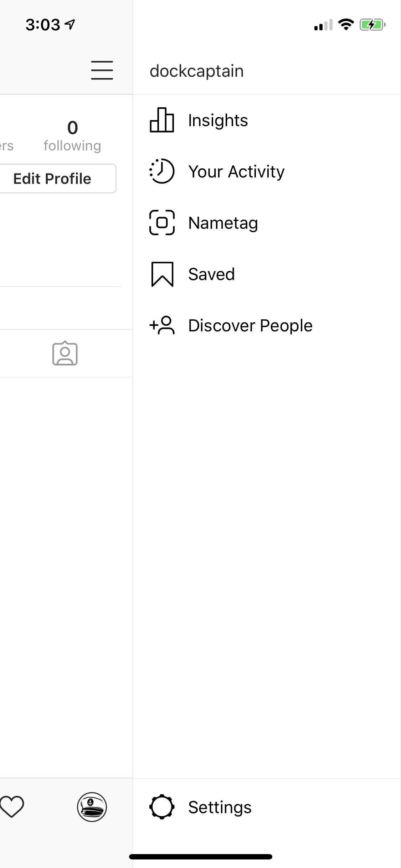This screenshot has width=401, height=868.
Task: Select Your Activity from the menu
Action: click(x=236, y=172)
